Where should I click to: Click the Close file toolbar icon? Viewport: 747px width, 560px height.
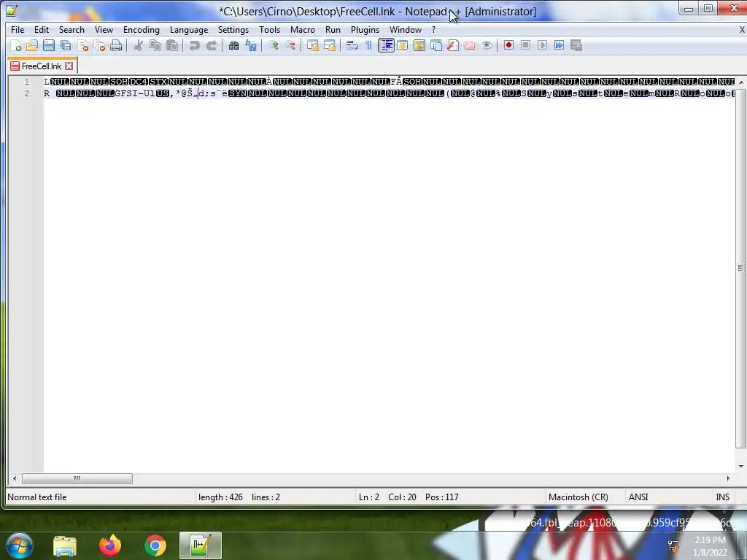pyautogui.click(x=83, y=46)
